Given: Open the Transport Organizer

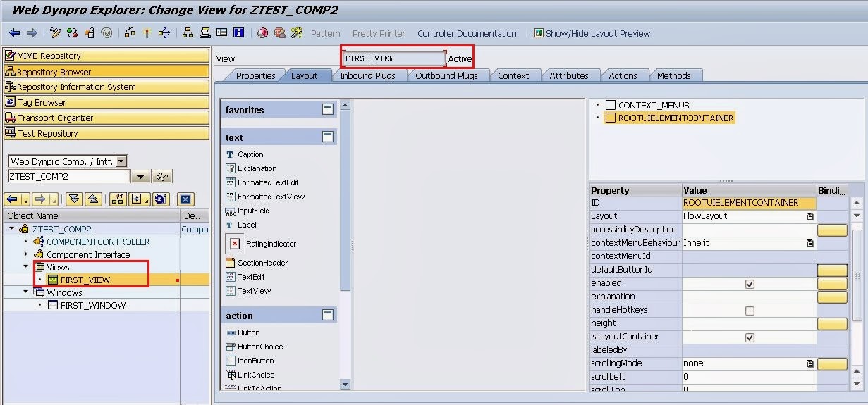Looking at the screenshot, I should pyautogui.click(x=106, y=118).
